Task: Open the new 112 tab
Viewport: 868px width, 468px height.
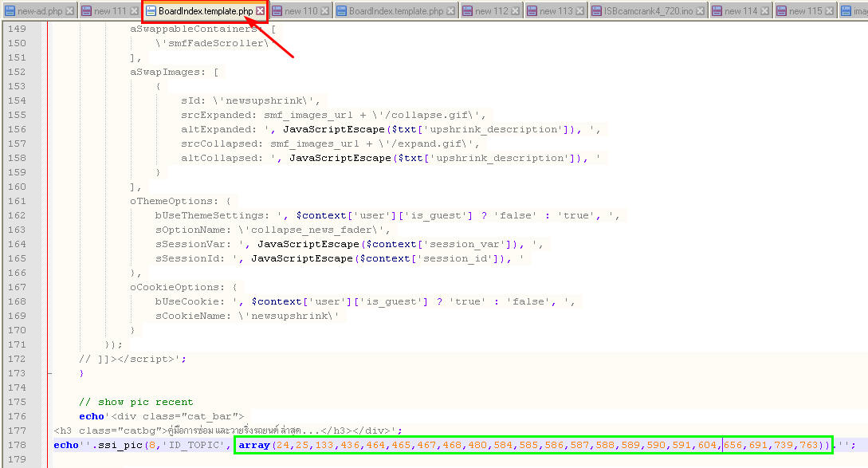Action: pos(492,11)
